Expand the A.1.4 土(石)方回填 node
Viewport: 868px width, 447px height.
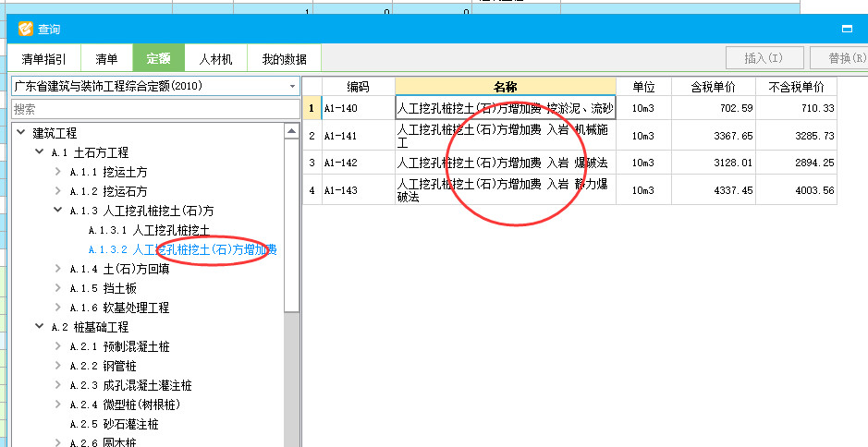point(57,269)
